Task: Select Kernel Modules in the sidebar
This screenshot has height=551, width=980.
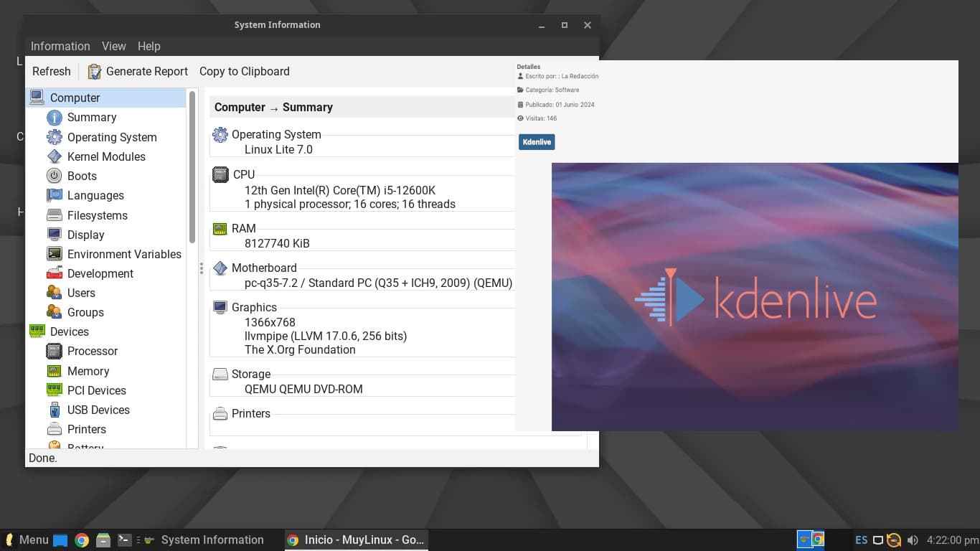Action: [106, 156]
